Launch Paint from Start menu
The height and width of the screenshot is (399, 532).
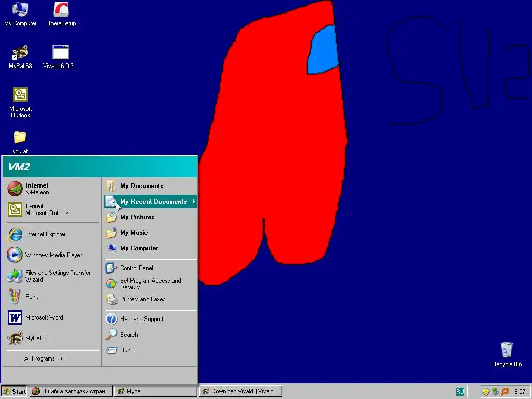coord(52,297)
